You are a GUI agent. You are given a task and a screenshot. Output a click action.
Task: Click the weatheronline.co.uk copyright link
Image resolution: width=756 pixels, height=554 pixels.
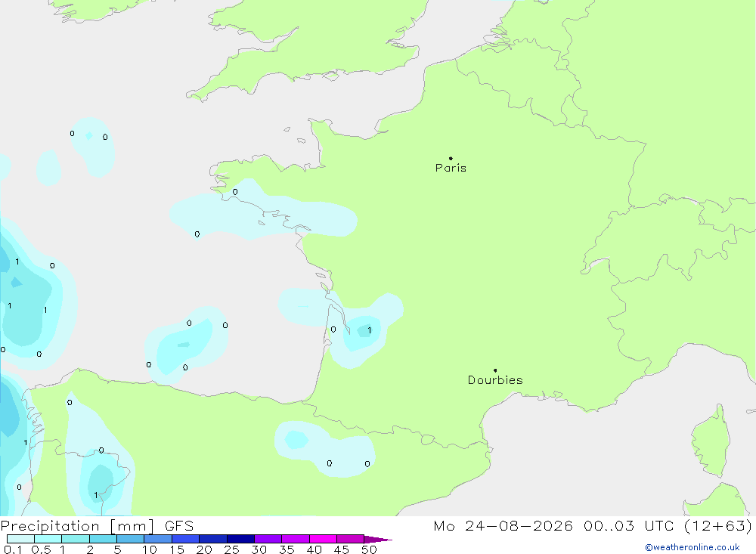[692, 547]
